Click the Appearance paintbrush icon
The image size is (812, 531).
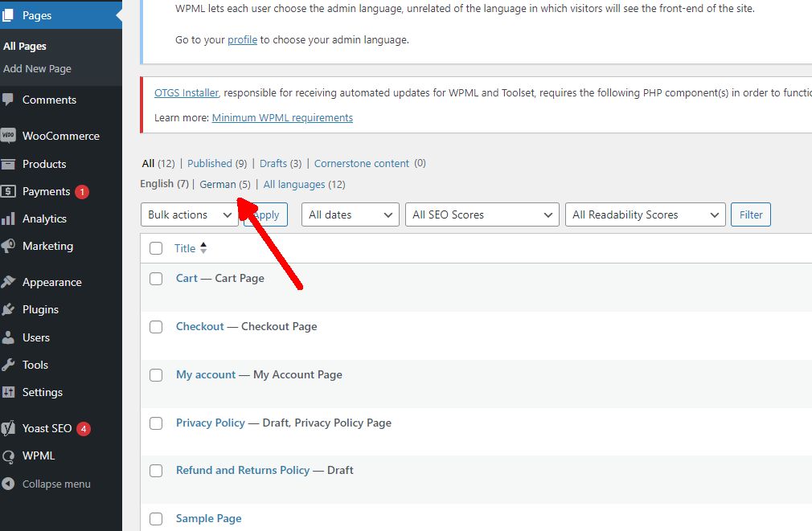pyautogui.click(x=8, y=282)
